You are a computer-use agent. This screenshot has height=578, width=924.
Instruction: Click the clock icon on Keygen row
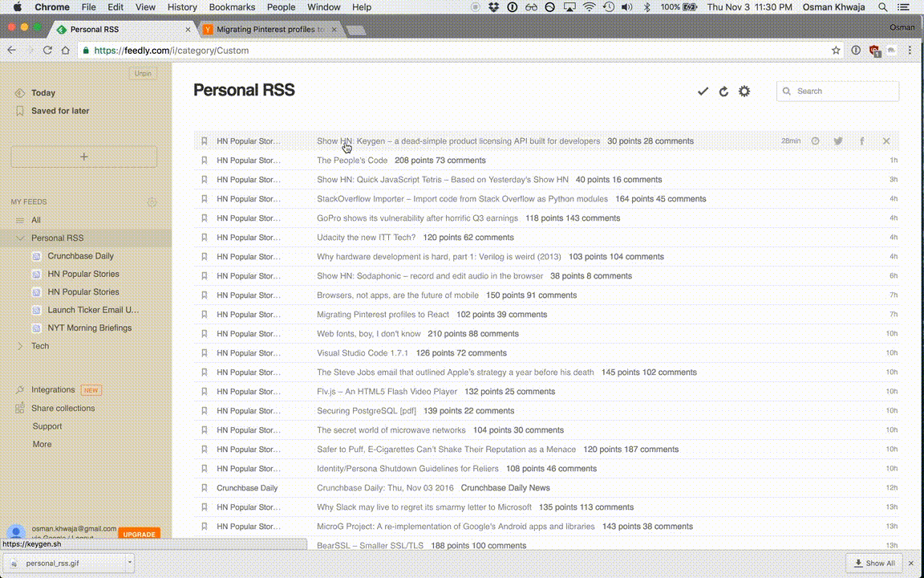click(815, 141)
